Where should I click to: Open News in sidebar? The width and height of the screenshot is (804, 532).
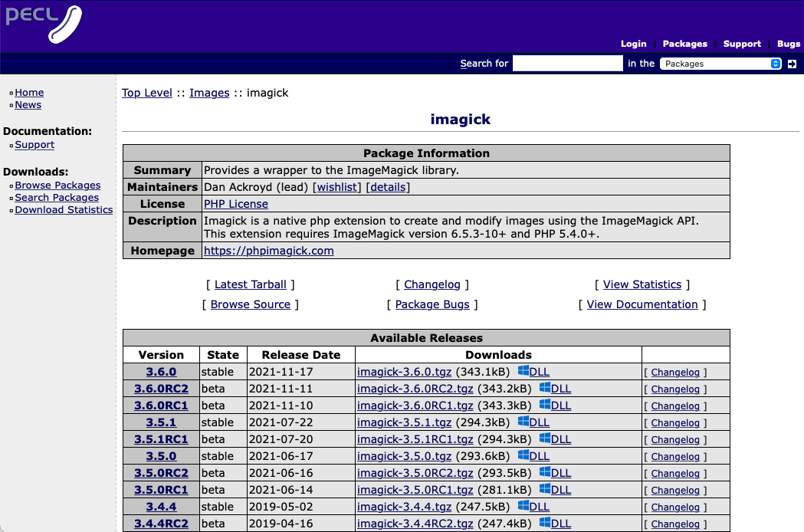pos(28,105)
